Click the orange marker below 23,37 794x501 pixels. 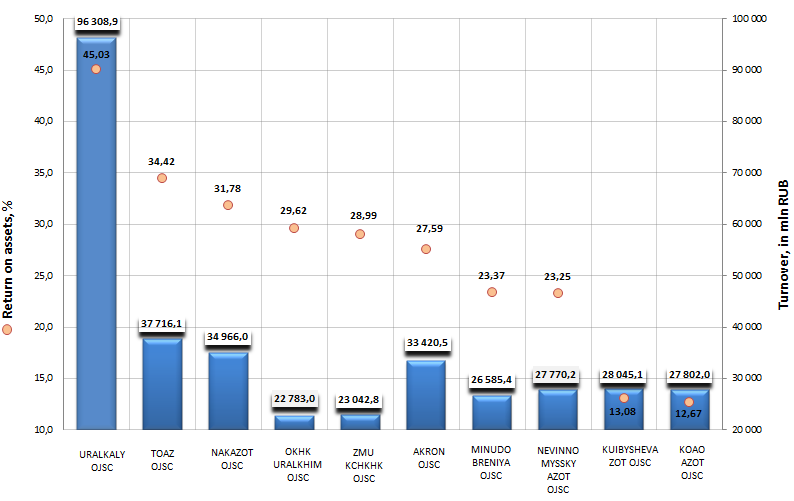[x=492, y=292]
